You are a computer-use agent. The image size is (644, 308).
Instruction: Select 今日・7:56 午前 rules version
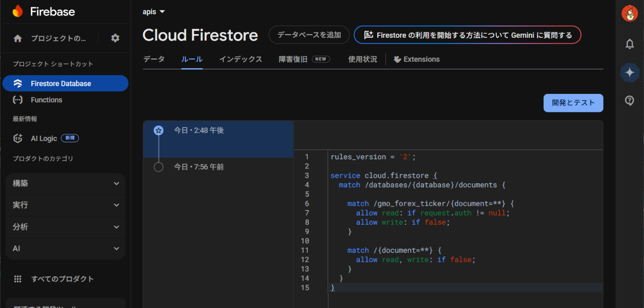(x=218, y=167)
